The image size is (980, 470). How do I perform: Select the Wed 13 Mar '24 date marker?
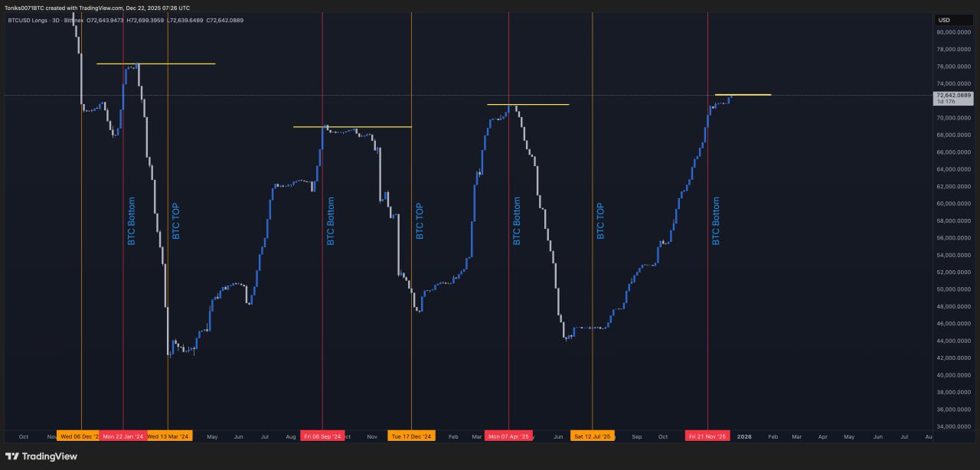[168, 436]
